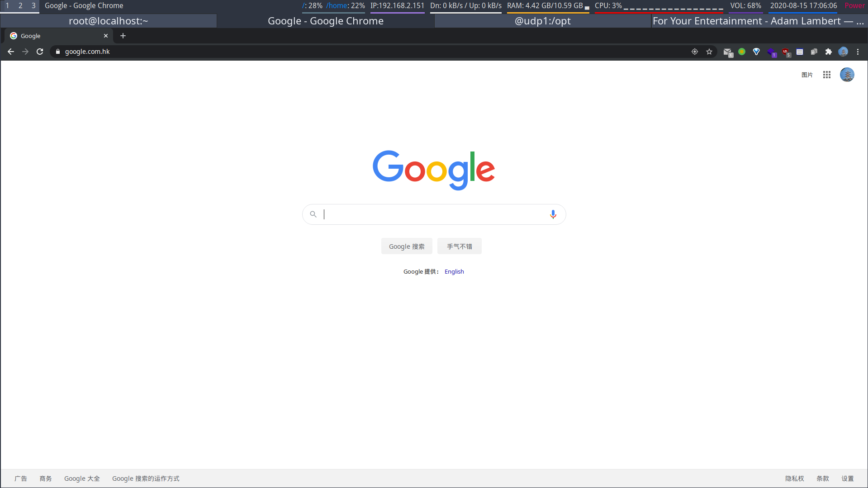
Task: Click the Google 搜索 button
Action: click(407, 246)
